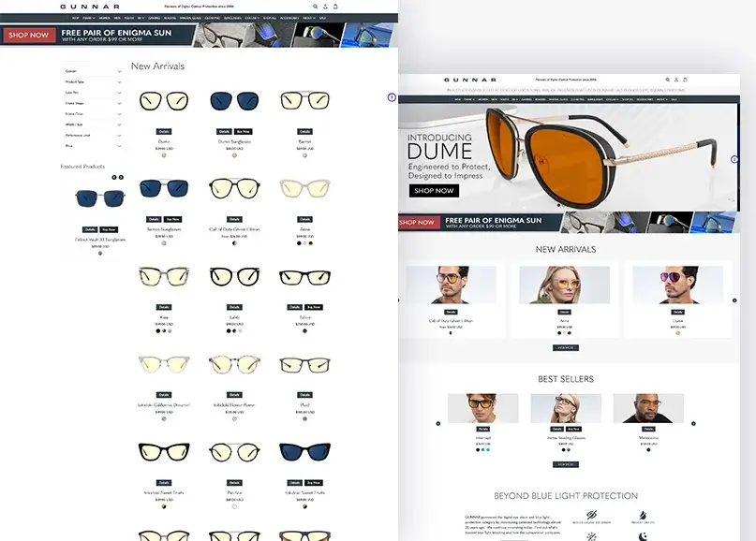The height and width of the screenshot is (541, 756).
Task: Advance the homepage New Arrivals carousel right
Action: pyautogui.click(x=734, y=300)
